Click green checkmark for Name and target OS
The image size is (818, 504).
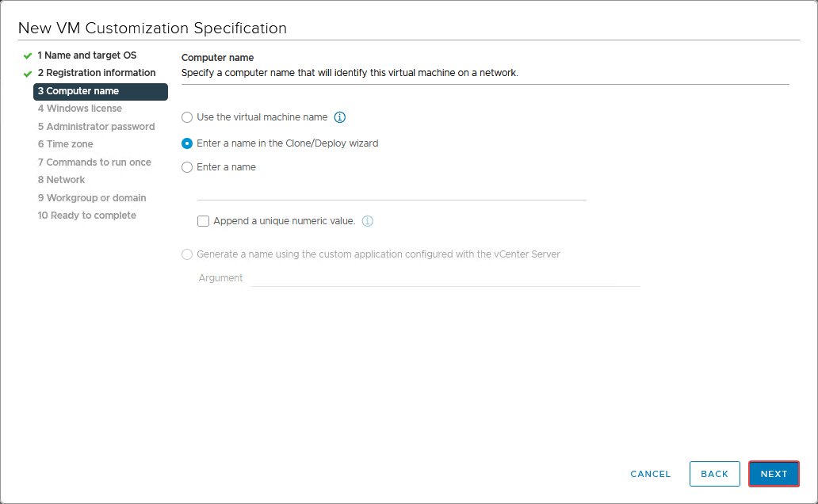(x=28, y=55)
